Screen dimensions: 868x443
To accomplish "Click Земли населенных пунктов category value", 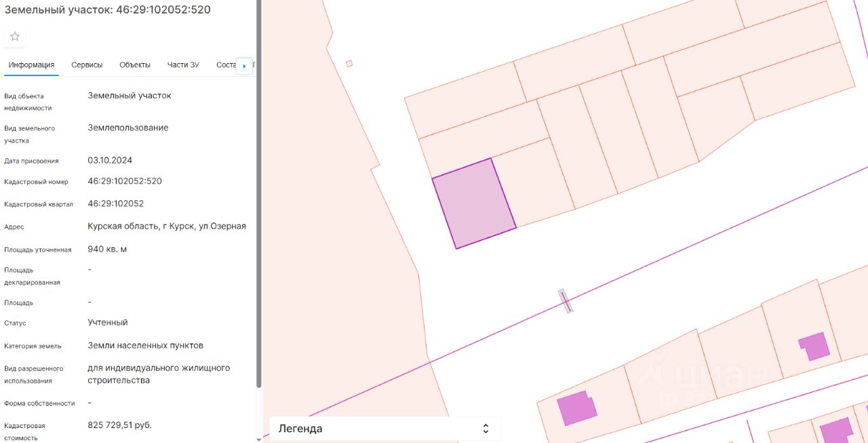I will [145, 345].
